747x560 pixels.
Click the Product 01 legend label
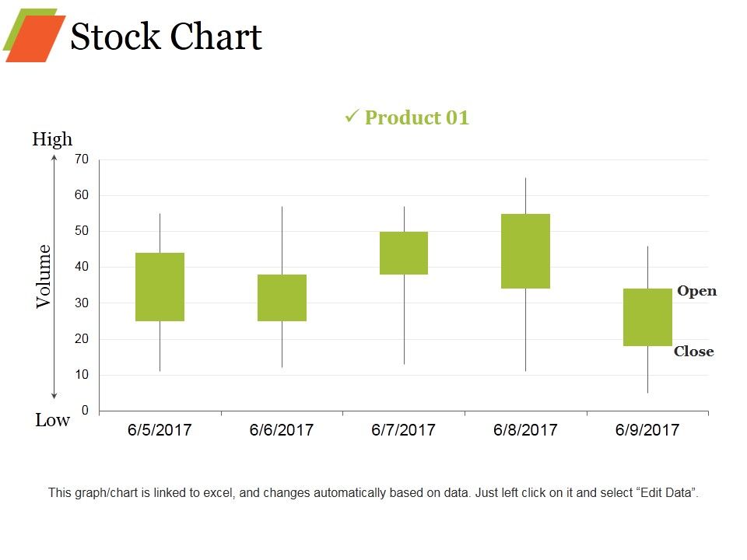pyautogui.click(x=417, y=117)
